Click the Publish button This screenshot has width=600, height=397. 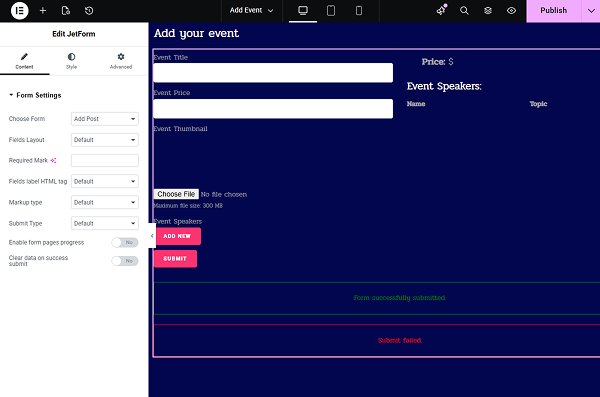554,11
